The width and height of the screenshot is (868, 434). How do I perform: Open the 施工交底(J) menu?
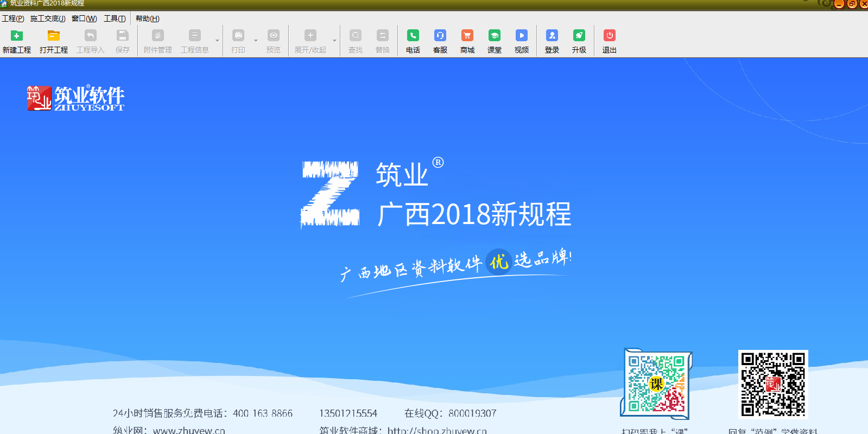tap(48, 18)
